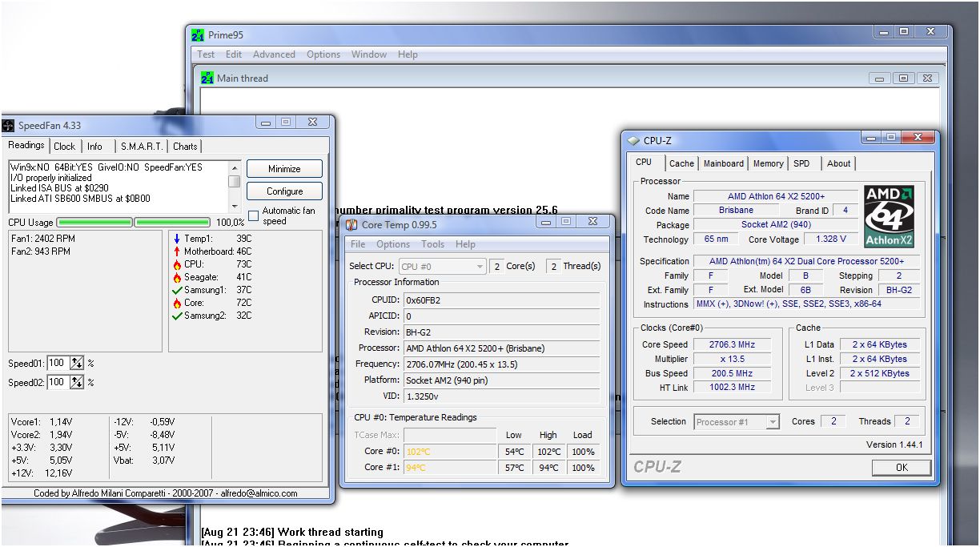Switch to the About tab in CPU-Z
This screenshot has height=547, width=980.
click(x=838, y=163)
